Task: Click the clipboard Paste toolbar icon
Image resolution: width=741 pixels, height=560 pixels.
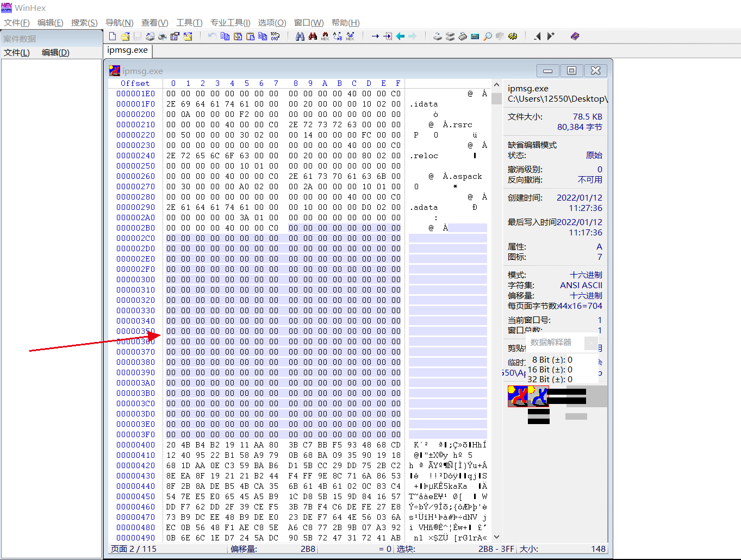Action: (x=250, y=36)
